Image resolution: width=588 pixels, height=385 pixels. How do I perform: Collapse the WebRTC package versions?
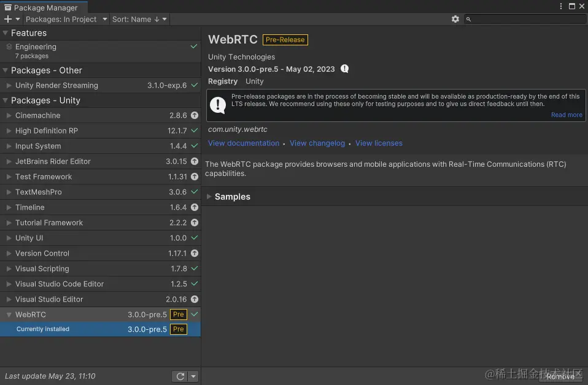[x=9, y=314]
